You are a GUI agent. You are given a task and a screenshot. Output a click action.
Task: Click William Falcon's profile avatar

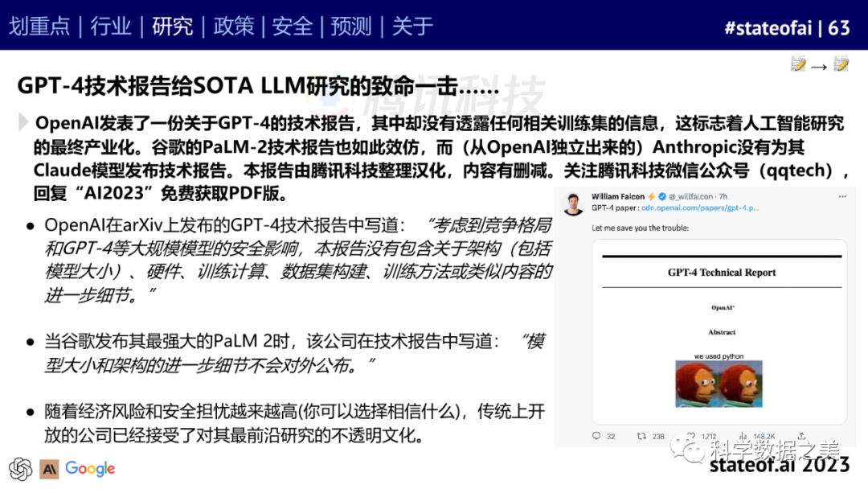573,203
